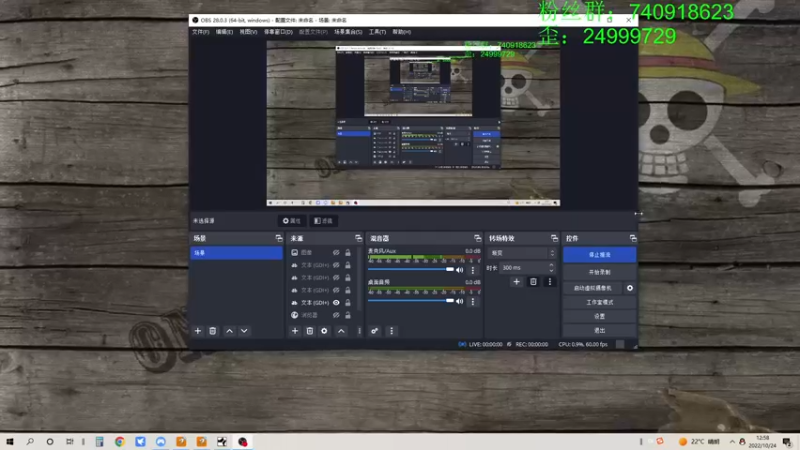Undock the 转场特效 panel via pop-out icon
Viewport: 800px width, 450px height.
[x=554, y=238]
